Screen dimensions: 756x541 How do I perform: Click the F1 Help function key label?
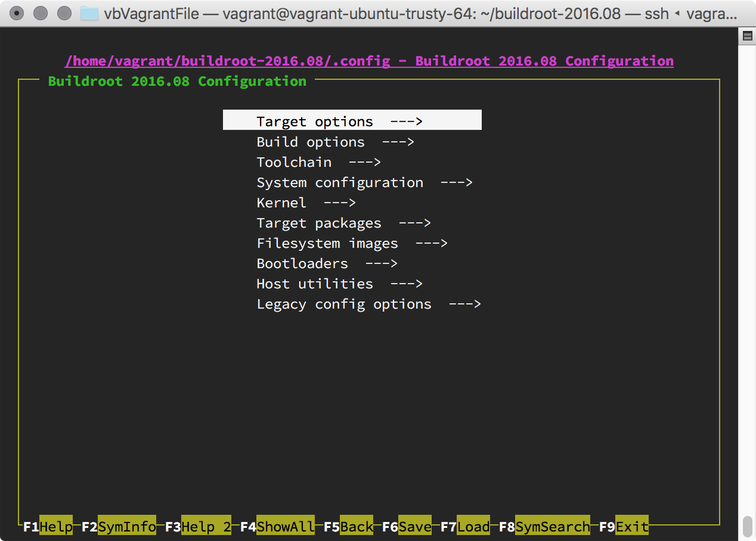[x=48, y=526]
